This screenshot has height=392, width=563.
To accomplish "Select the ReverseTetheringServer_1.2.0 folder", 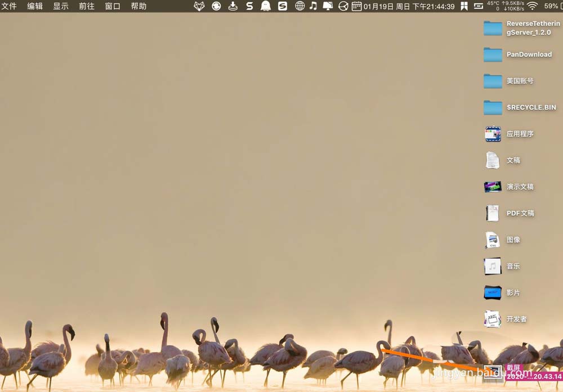I will click(x=493, y=28).
